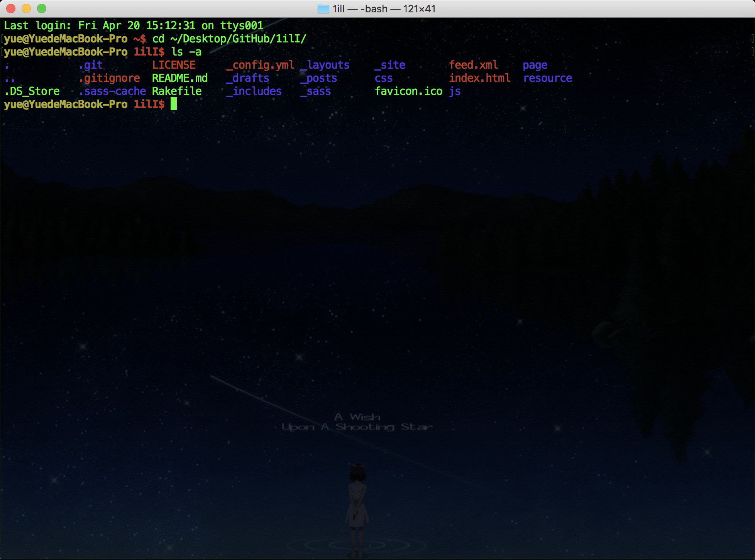Click the yellow minimize window button

(26, 8)
